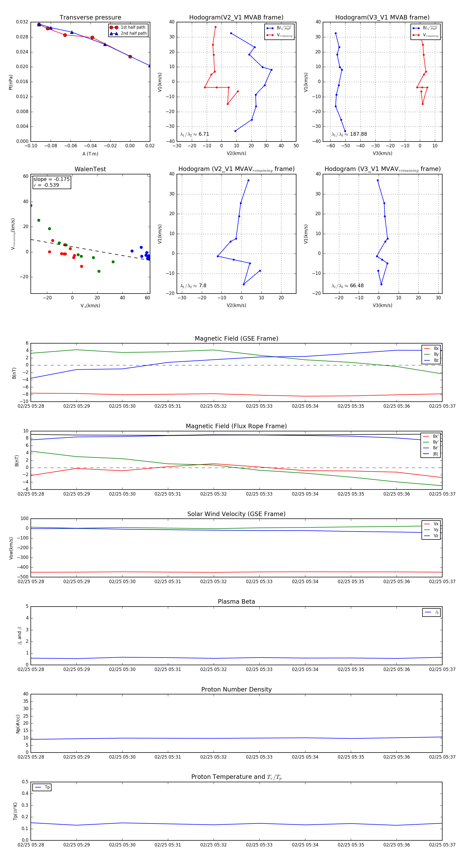This screenshot has height=868, width=473.
Task: Click the eigenvalue ratio 66.48 annotation
Action: [x=347, y=286]
